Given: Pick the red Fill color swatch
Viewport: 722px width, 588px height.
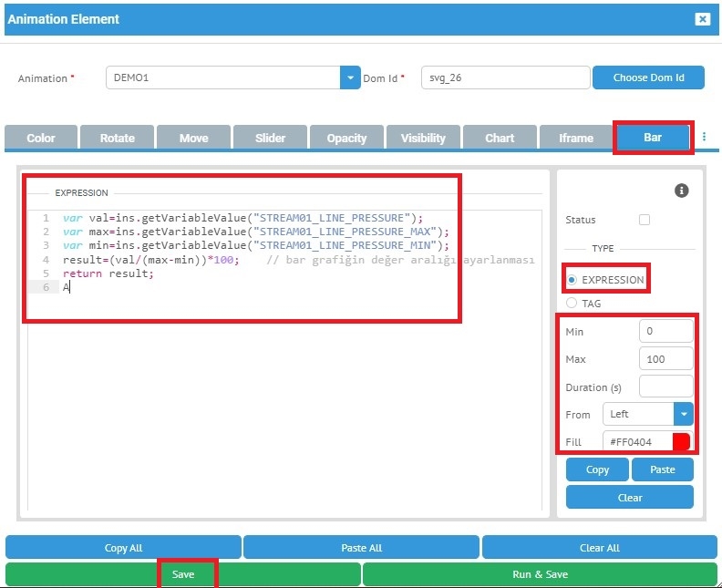Looking at the screenshot, I should coord(681,443).
